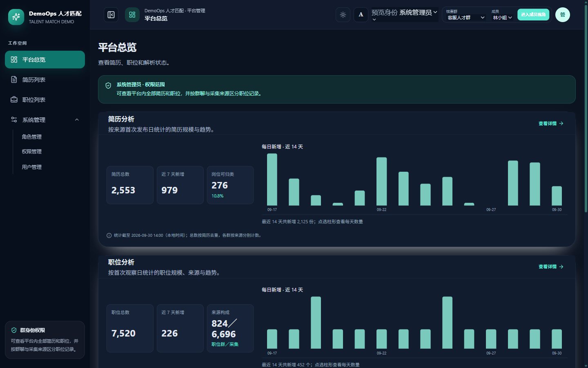Click the 进入成员视角 button
Viewport: 588px width, 368px height.
[x=533, y=15]
